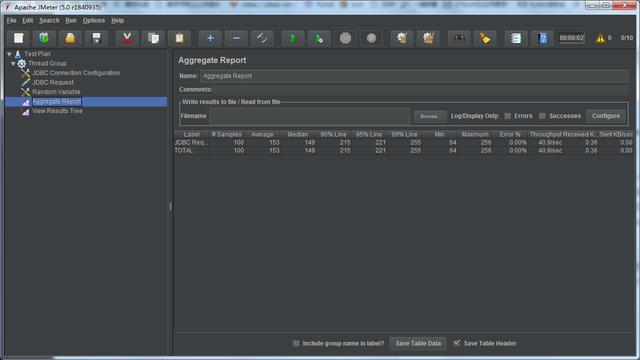Click the Name input field
This screenshot has width=640, height=360.
point(414,76)
